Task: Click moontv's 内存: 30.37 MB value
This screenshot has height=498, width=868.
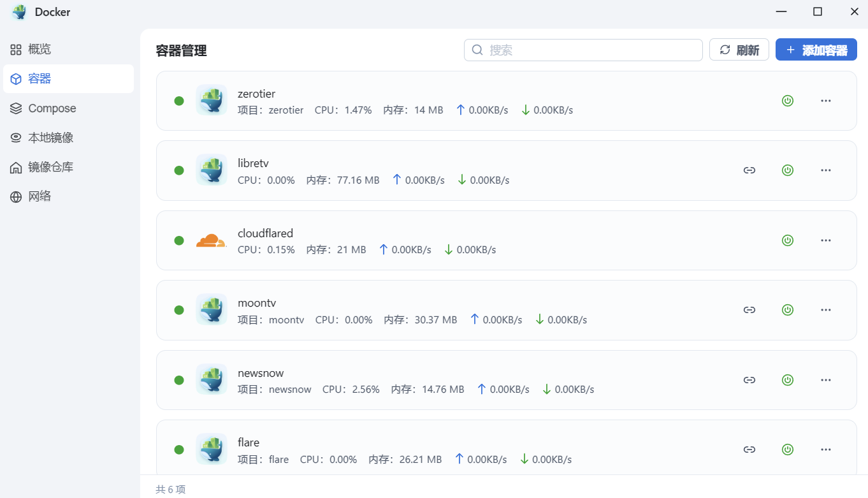Action: pyautogui.click(x=421, y=320)
